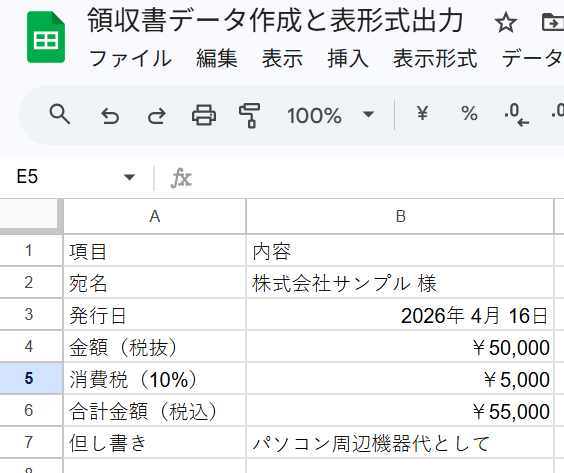Select cell パソコン周辺機器代として

[400, 442]
